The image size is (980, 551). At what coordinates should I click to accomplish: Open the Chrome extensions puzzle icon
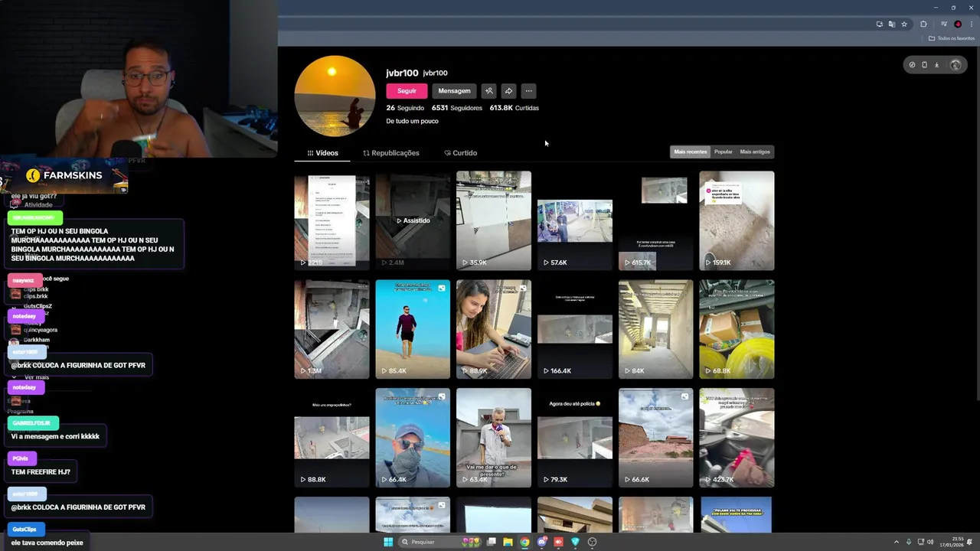tap(923, 24)
